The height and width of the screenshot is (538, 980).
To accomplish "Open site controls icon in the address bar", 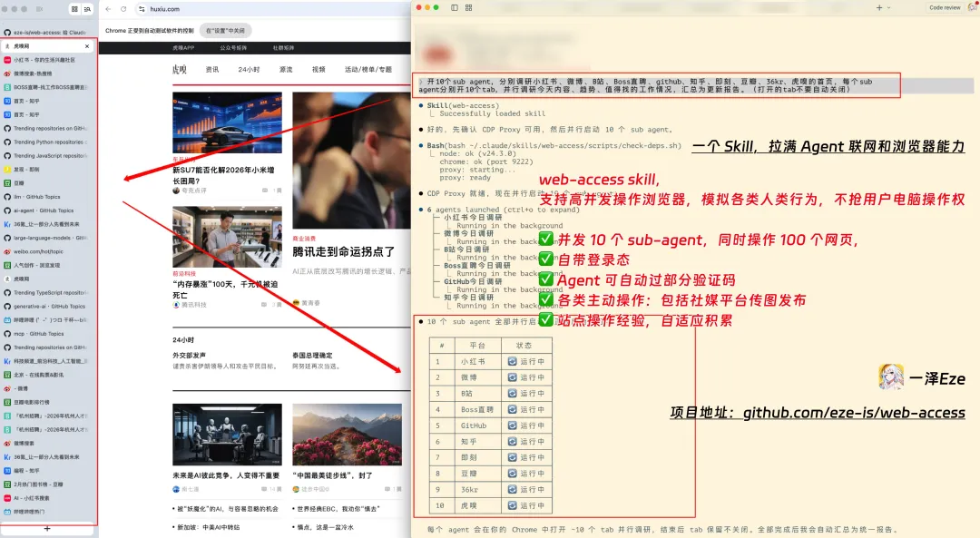I will (142, 8).
